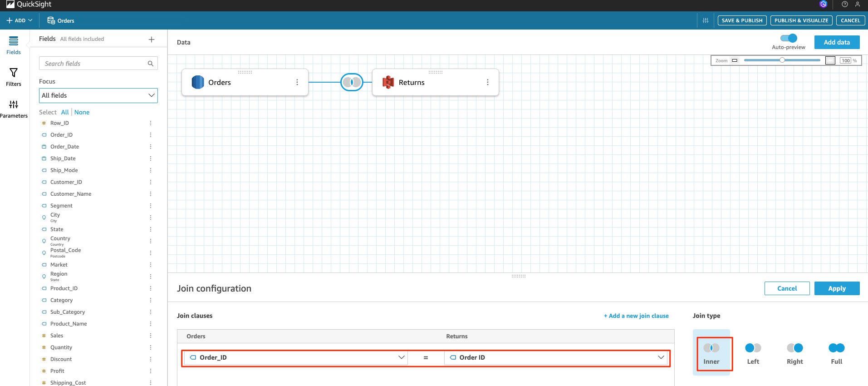Open the Orders table options menu

point(297,82)
